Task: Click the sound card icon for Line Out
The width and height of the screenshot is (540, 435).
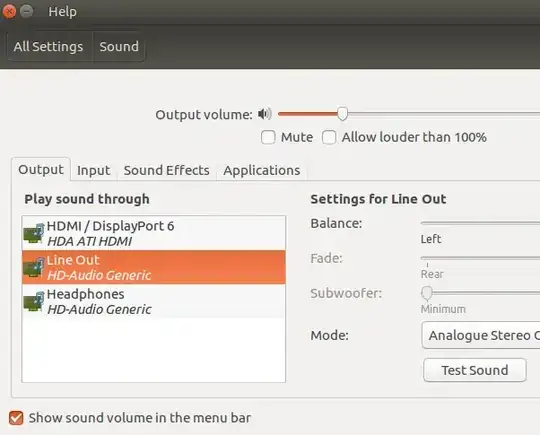Action: pyautogui.click(x=34, y=267)
